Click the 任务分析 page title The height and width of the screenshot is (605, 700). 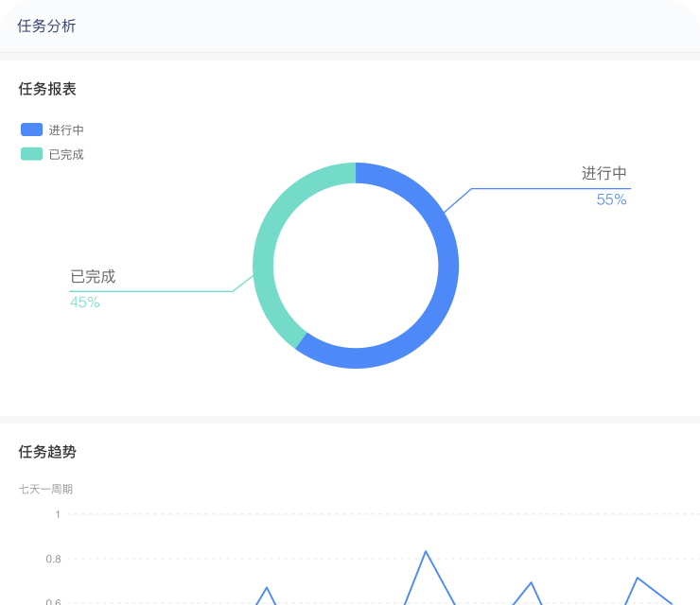[x=46, y=26]
